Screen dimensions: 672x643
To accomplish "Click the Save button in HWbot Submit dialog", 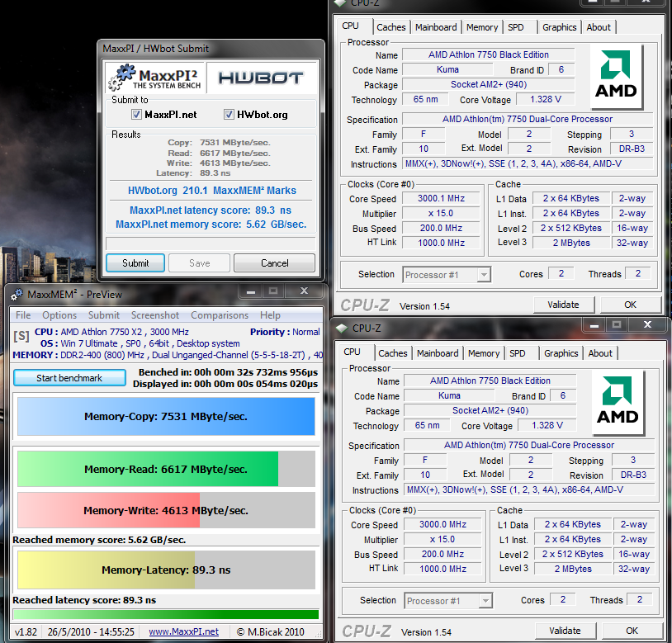I will (199, 263).
